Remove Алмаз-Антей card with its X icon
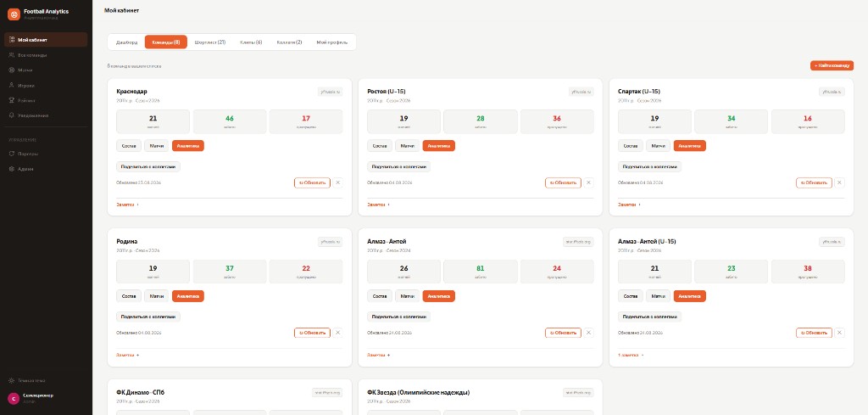Viewport: 868px width, 415px height. 588,333
